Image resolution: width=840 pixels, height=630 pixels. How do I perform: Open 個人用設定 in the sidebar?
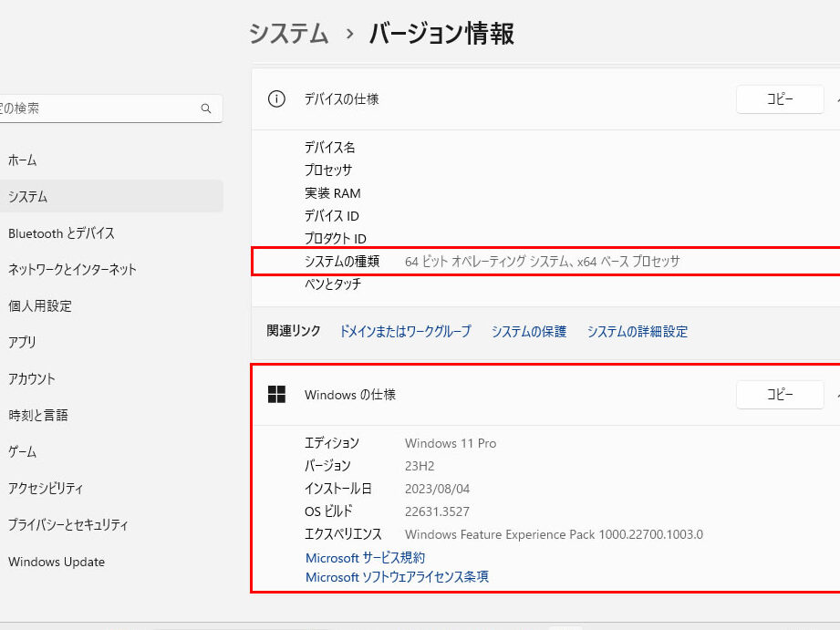39,306
